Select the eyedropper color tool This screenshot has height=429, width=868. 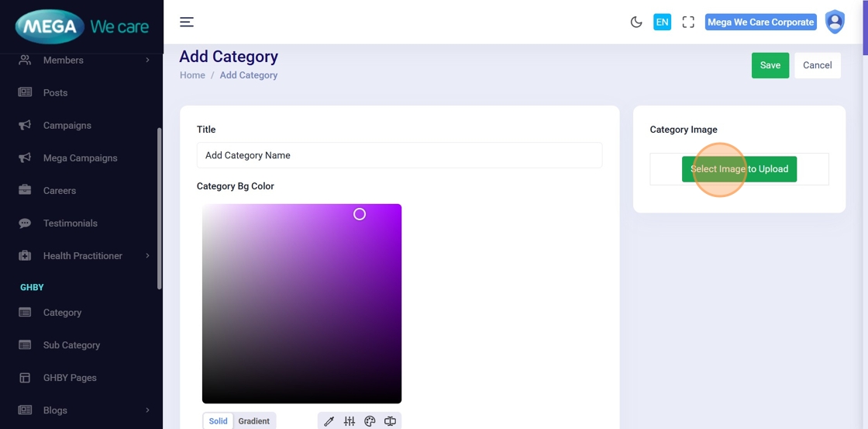[329, 421]
